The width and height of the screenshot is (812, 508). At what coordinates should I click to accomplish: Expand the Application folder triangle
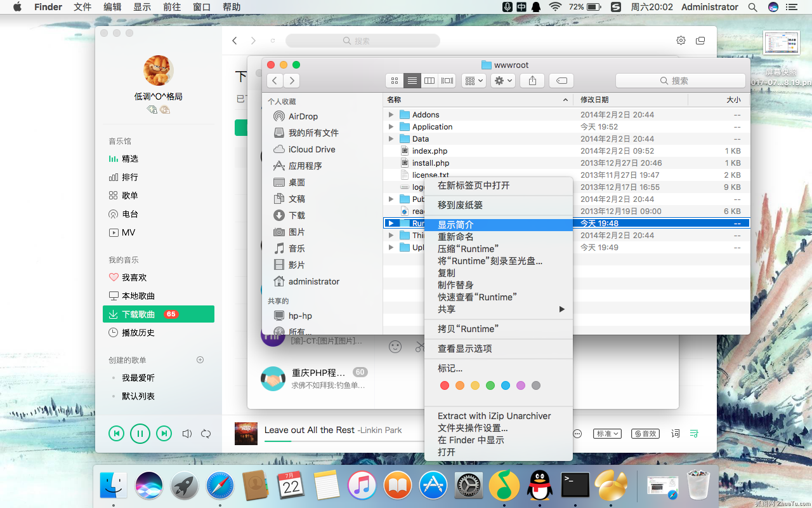[x=391, y=127]
